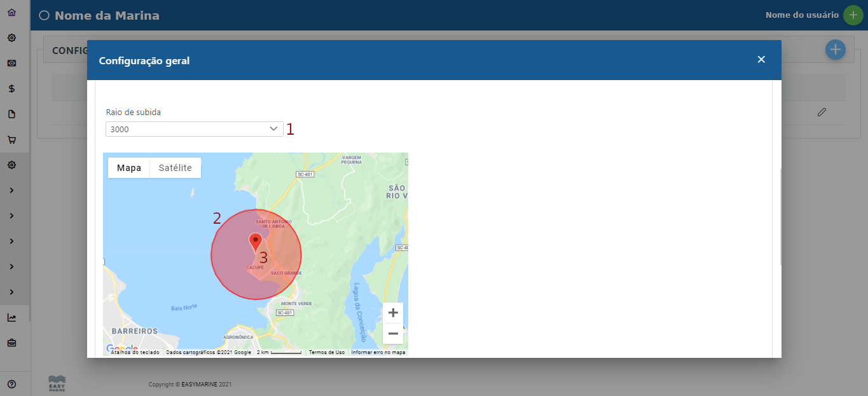Expand the last chevron above the chart icon
The width and height of the screenshot is (868, 396).
[11, 292]
